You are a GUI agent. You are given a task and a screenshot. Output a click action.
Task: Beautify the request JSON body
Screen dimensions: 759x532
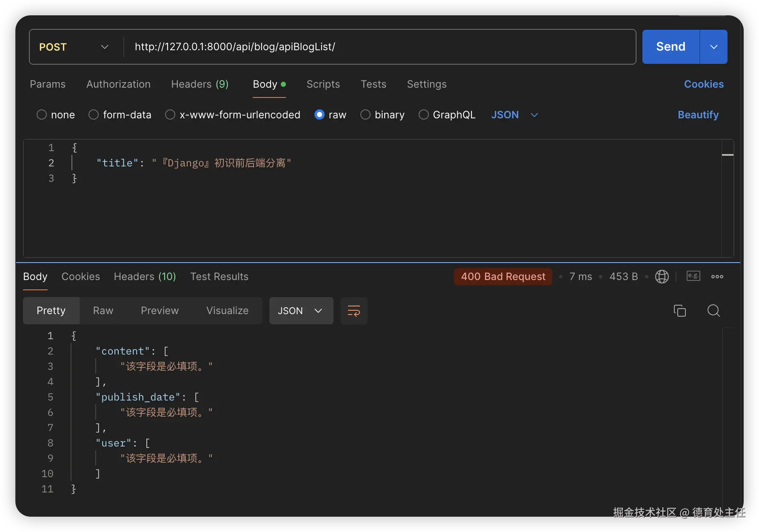click(x=698, y=115)
